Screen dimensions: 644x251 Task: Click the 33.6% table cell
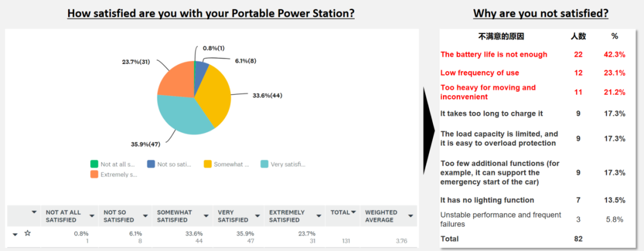point(194,233)
